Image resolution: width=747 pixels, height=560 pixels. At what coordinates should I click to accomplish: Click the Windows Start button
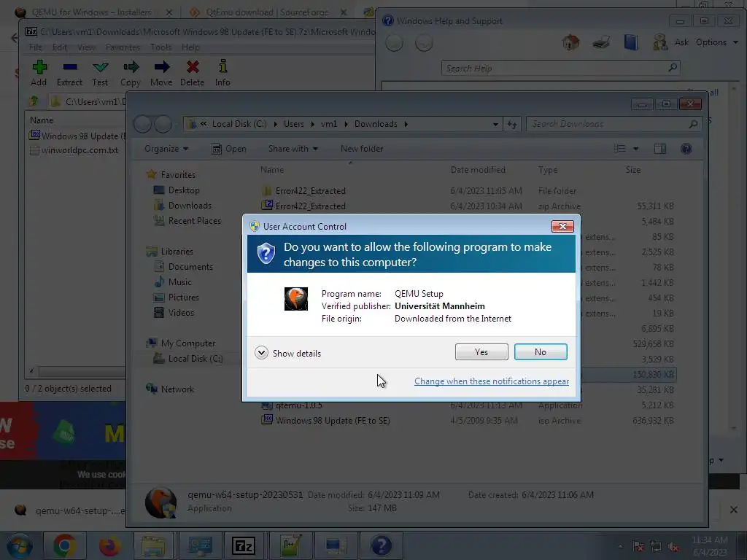coord(19,545)
